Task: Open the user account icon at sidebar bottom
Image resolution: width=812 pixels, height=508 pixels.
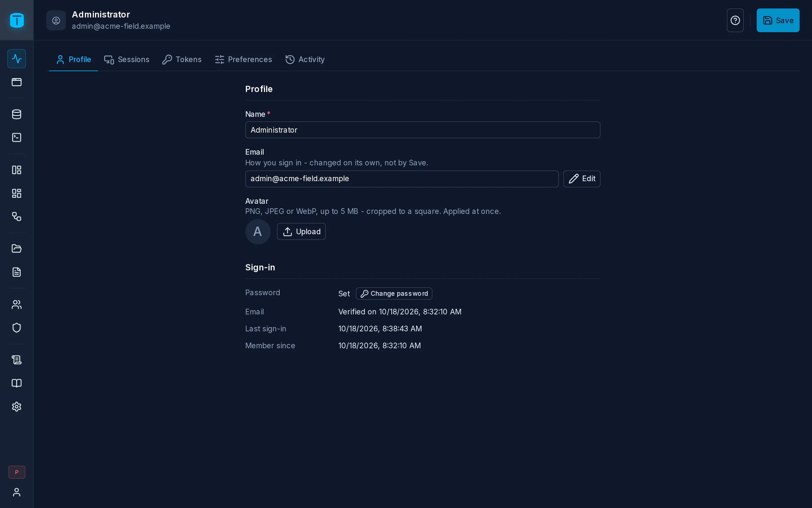Action: (x=17, y=492)
